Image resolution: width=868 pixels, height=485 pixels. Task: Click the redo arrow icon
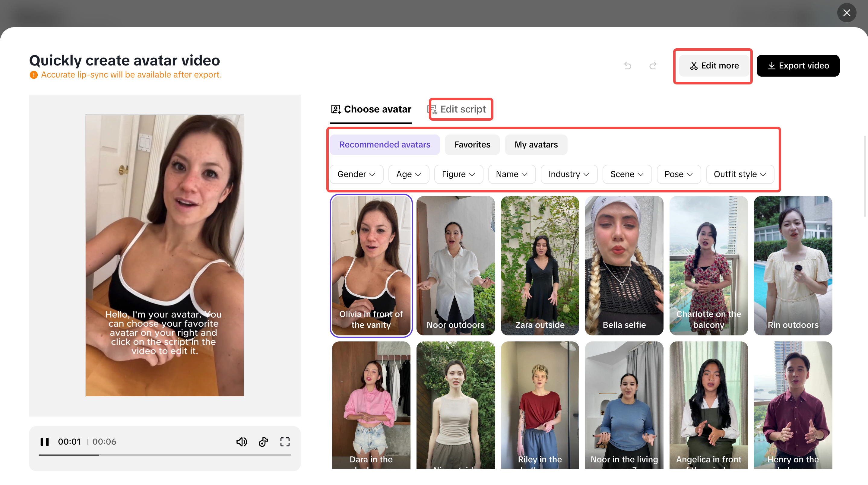pyautogui.click(x=653, y=65)
